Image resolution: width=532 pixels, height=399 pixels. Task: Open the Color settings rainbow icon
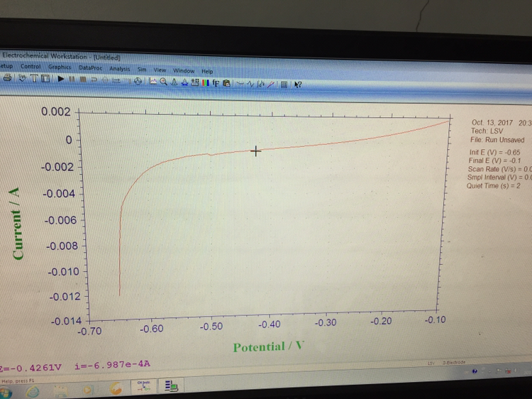click(x=205, y=83)
